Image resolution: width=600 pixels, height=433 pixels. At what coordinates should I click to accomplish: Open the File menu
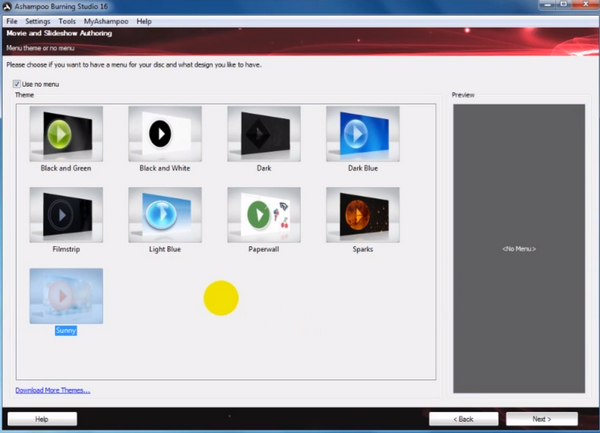tap(11, 21)
